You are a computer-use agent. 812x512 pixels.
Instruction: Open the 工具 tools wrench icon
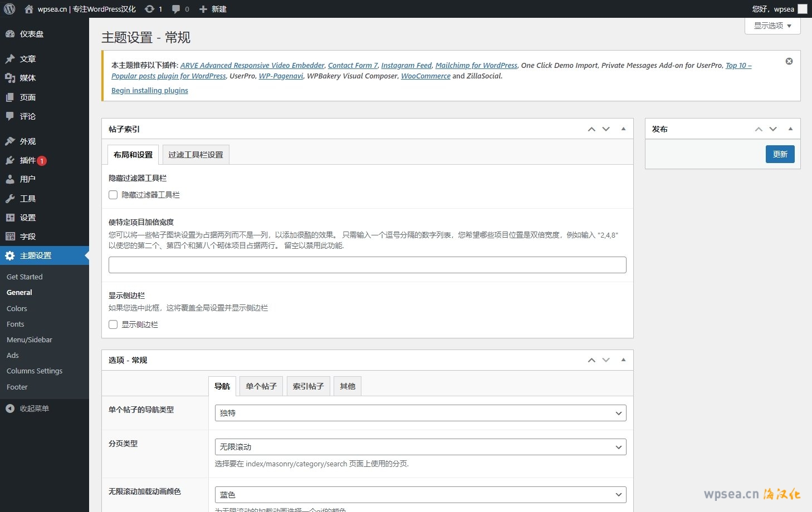click(x=10, y=199)
